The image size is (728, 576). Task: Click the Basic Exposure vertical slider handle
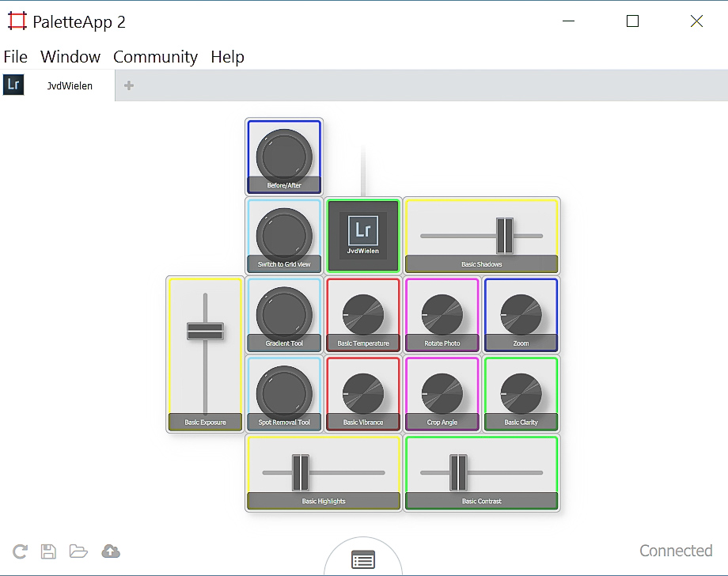pos(205,331)
